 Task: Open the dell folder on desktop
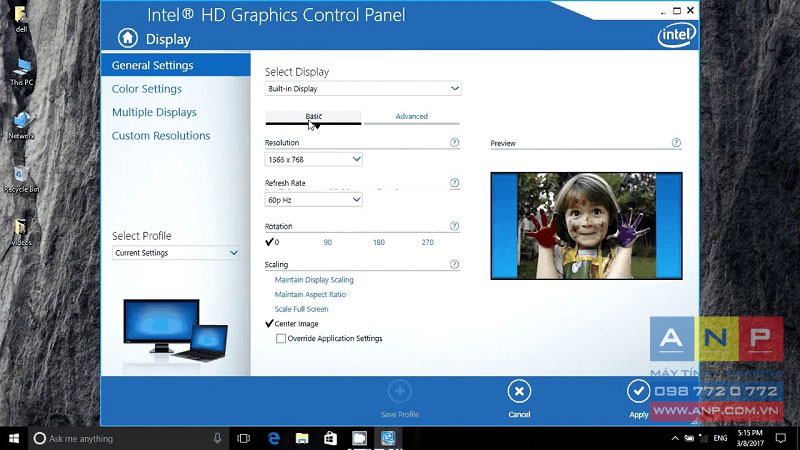click(21, 18)
